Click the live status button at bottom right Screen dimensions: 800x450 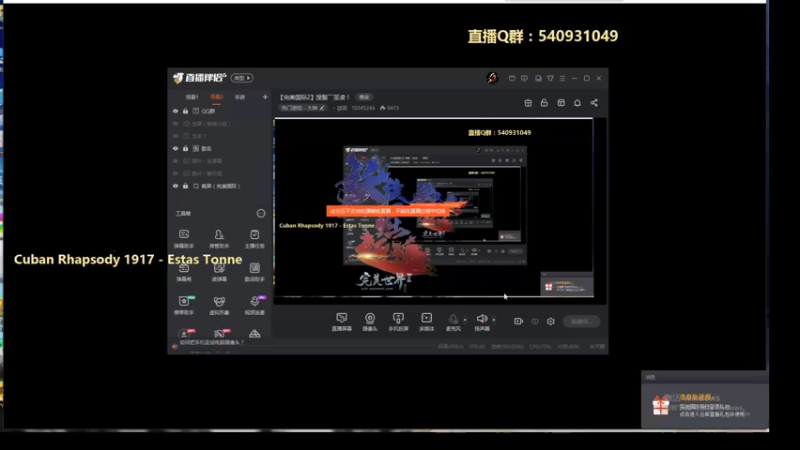tap(582, 321)
